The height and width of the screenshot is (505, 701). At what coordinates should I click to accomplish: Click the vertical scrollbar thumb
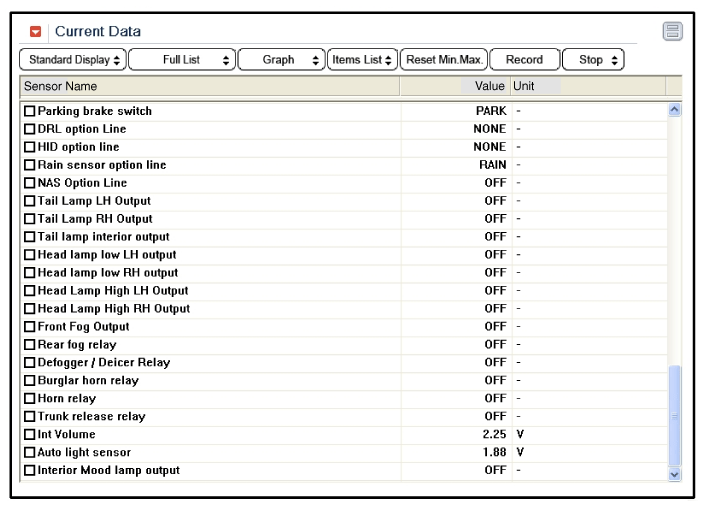(x=673, y=415)
